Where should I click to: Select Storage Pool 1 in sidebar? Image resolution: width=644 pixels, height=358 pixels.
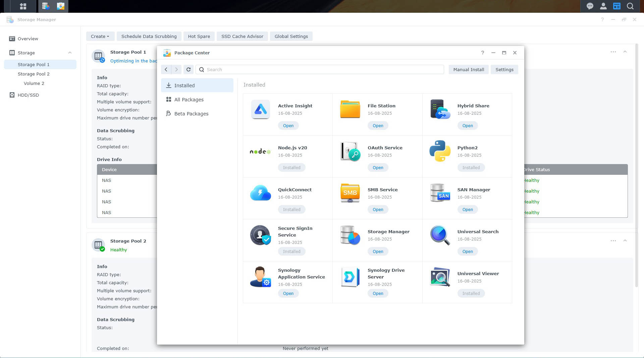click(x=40, y=64)
